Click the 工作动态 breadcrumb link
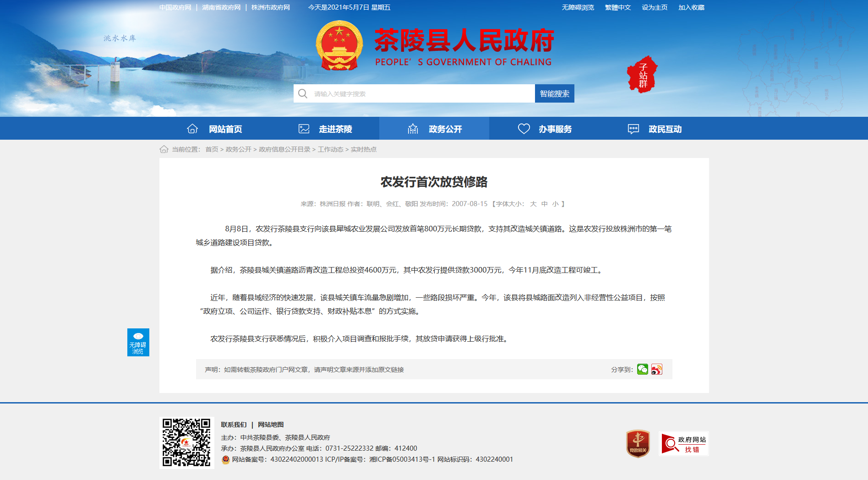Viewport: 868px width, 480px height. 330,149
